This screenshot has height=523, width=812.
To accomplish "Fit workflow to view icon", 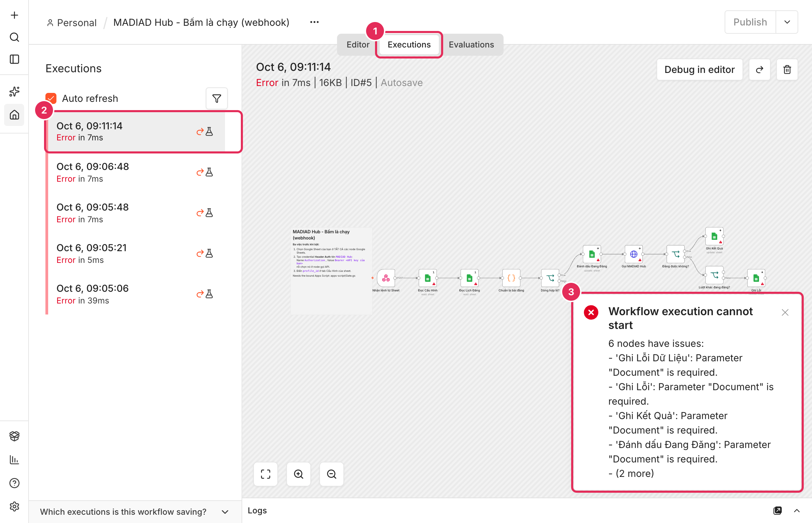I will coord(265,474).
